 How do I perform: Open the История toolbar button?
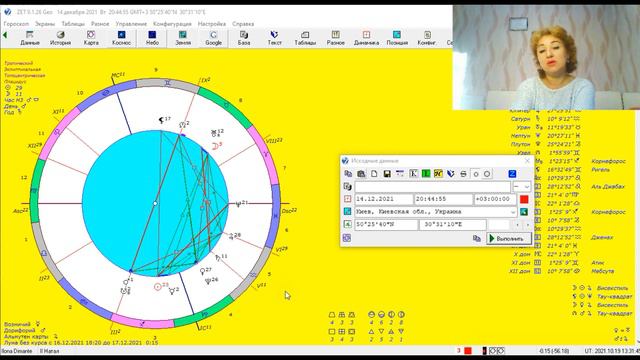click(x=60, y=38)
